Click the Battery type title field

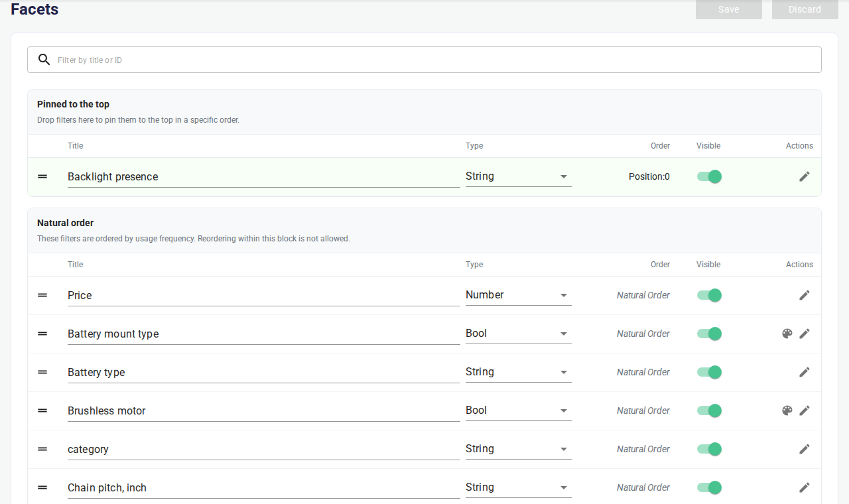tap(264, 372)
